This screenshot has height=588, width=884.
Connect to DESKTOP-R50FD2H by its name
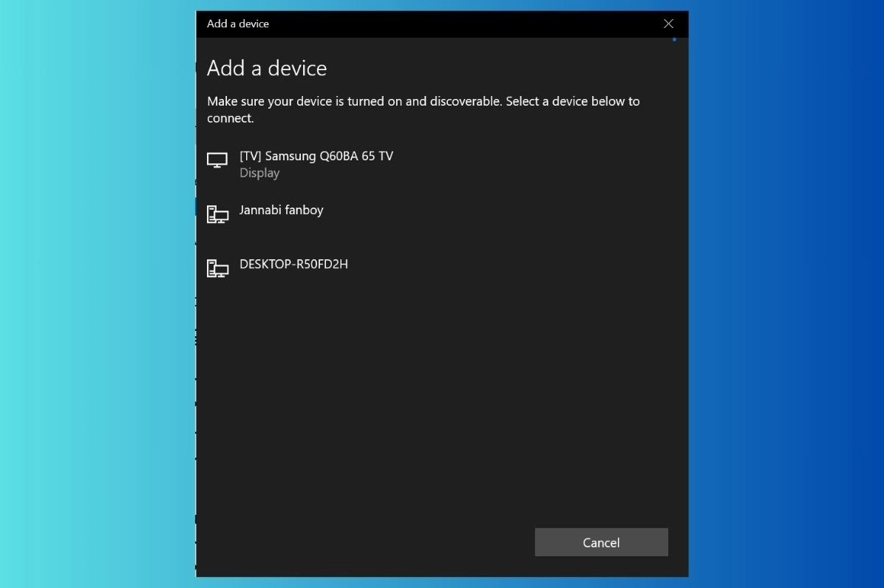pyautogui.click(x=293, y=264)
